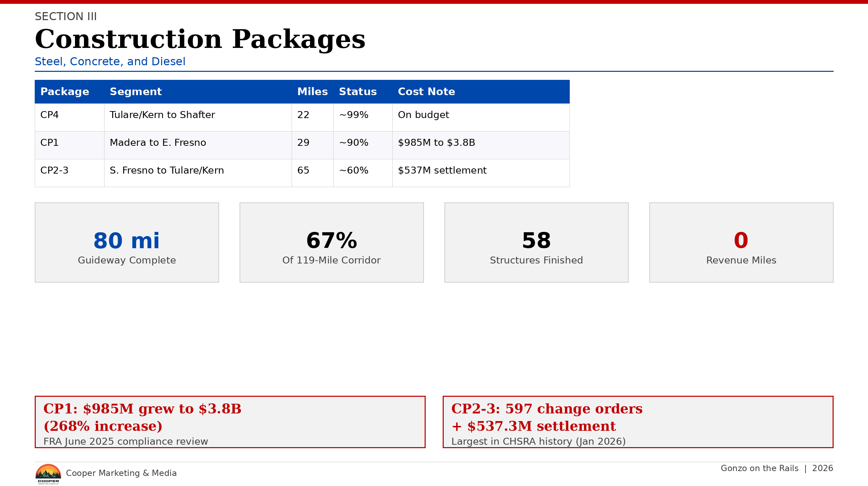Select the Cost Note column header
This screenshot has height=486, width=868.
point(426,92)
